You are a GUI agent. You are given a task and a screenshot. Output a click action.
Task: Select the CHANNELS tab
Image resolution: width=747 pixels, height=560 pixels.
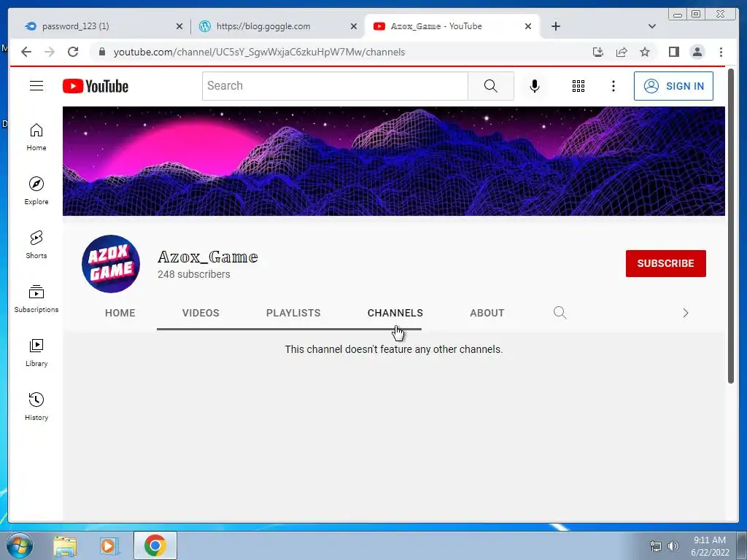coord(395,313)
